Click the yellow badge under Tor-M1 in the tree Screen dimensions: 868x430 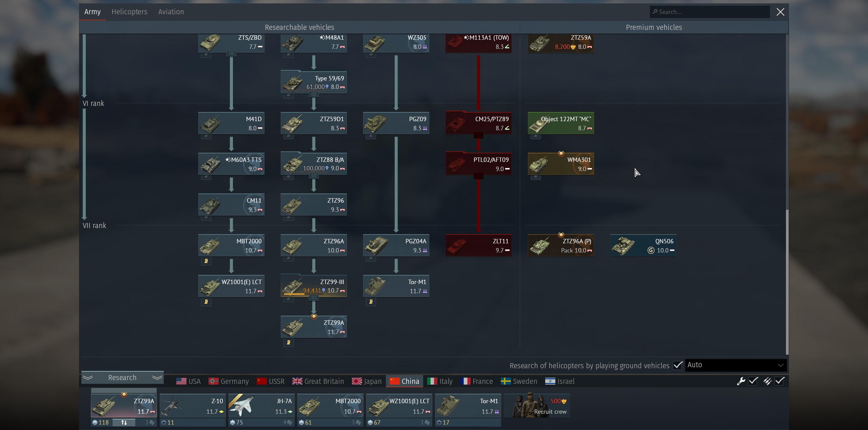(371, 302)
